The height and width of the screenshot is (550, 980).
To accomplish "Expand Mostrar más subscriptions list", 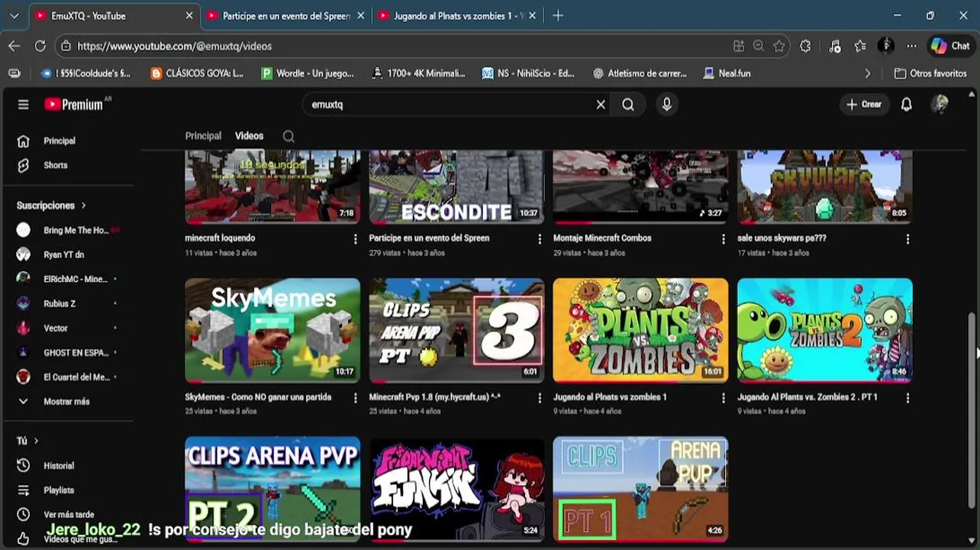I will [x=67, y=401].
